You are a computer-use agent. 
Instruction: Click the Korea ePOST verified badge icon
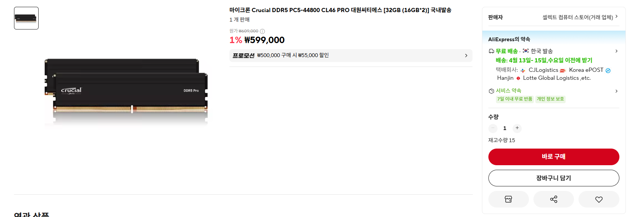tap(608, 71)
